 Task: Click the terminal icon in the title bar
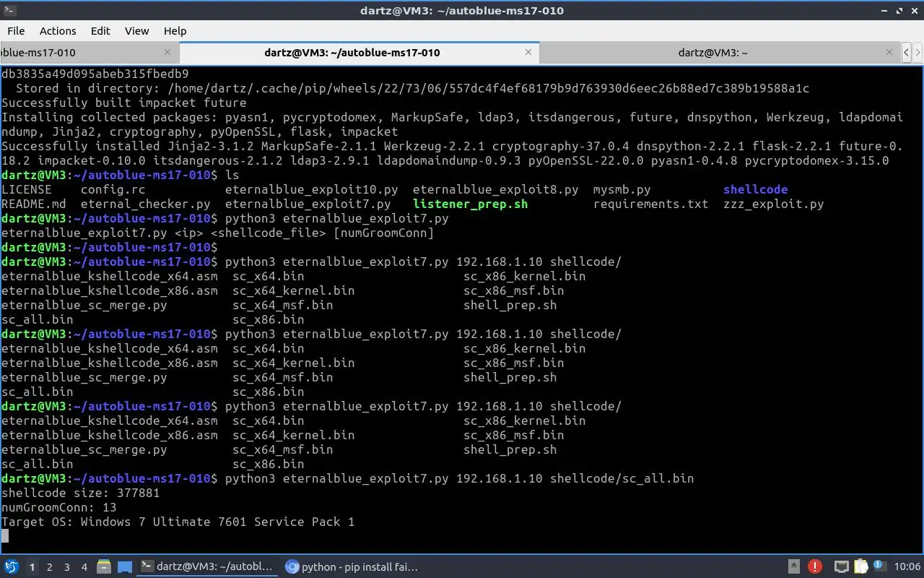[x=9, y=10]
